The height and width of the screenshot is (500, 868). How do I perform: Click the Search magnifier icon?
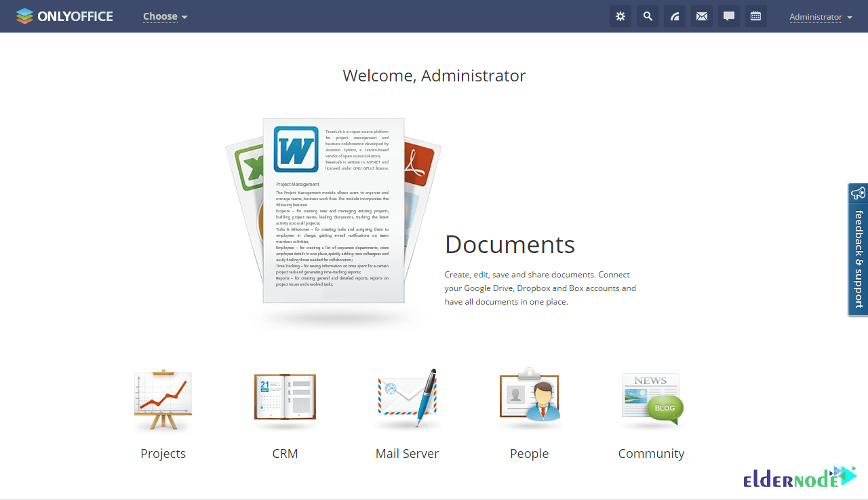pyautogui.click(x=647, y=16)
